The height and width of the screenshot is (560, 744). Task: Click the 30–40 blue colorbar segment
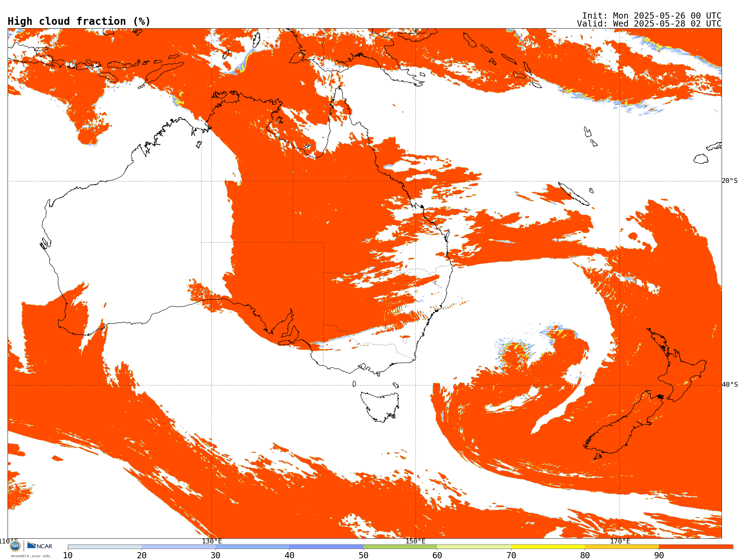coord(252,547)
